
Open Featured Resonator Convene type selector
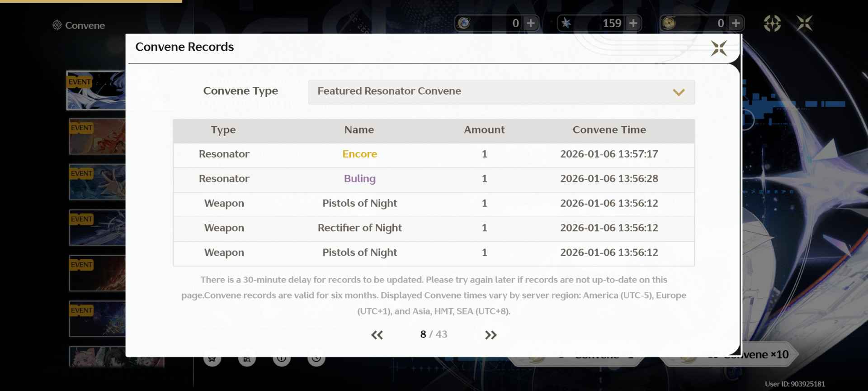(501, 92)
